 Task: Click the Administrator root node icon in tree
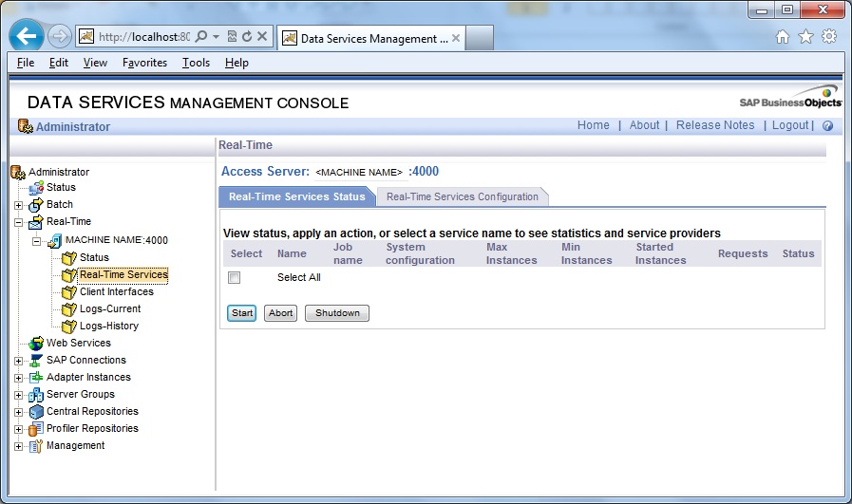click(x=18, y=172)
